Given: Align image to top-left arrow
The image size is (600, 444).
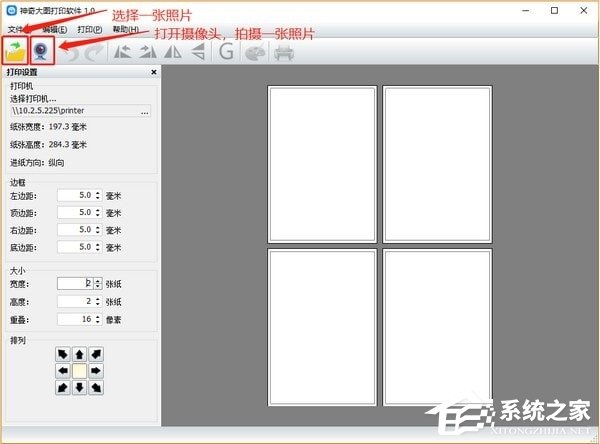Looking at the screenshot, I should coord(63,354).
